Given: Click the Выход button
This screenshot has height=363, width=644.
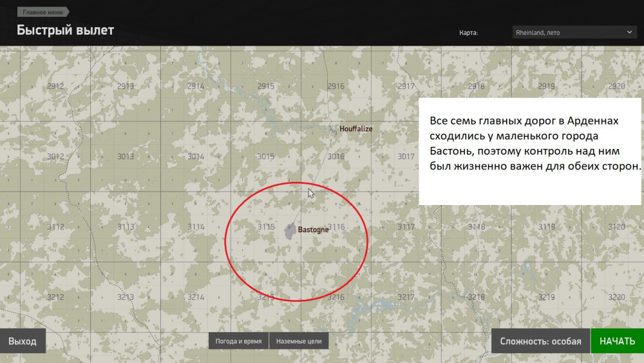Looking at the screenshot, I should (23, 341).
